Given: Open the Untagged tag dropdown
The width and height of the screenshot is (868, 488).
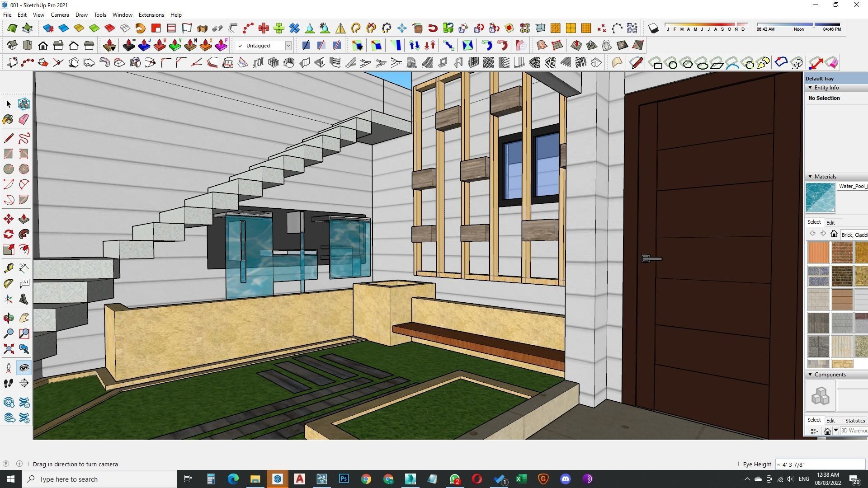Looking at the screenshot, I should (288, 46).
